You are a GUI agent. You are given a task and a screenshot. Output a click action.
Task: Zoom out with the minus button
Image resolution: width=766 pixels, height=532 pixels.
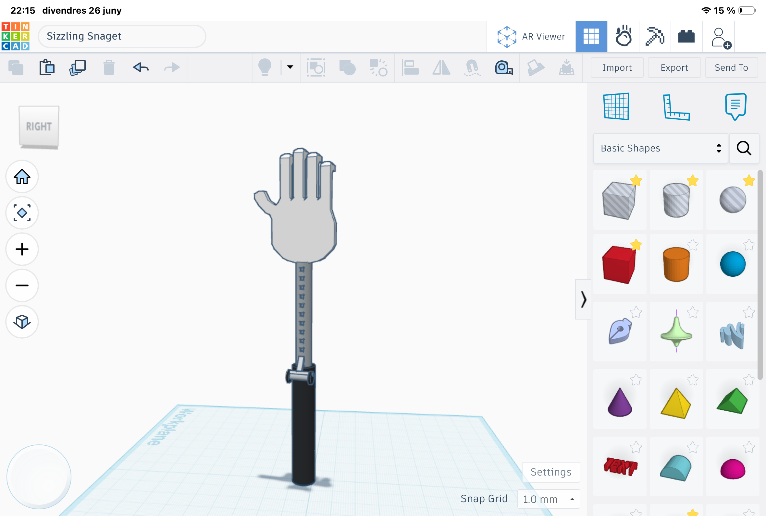click(x=22, y=286)
